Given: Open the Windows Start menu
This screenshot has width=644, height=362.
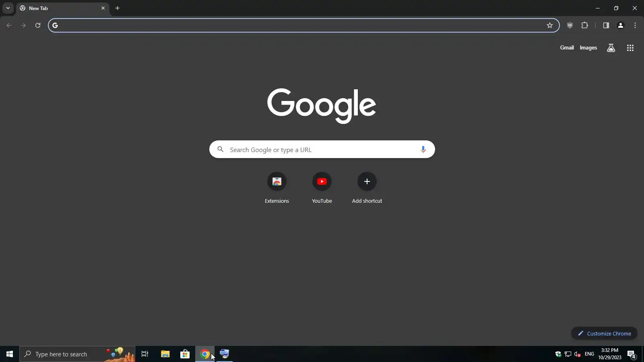Looking at the screenshot, I should [x=10, y=354].
